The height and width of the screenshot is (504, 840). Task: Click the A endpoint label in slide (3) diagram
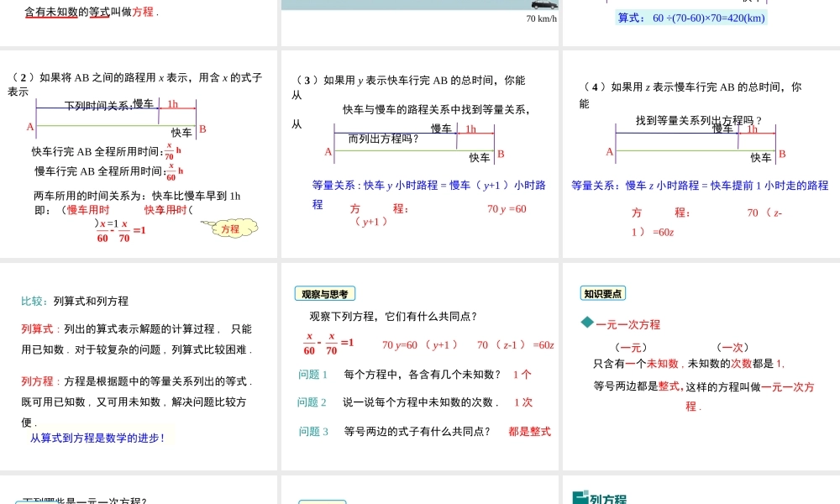(328, 151)
